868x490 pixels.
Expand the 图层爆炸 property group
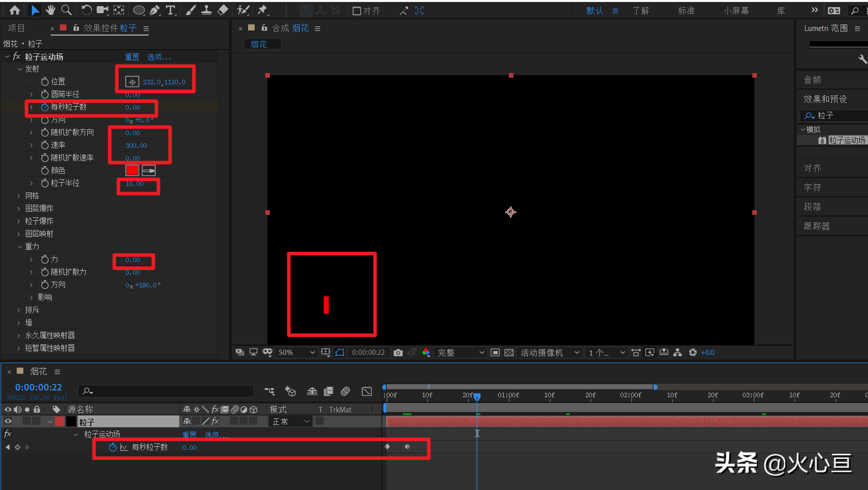pyautogui.click(x=19, y=209)
